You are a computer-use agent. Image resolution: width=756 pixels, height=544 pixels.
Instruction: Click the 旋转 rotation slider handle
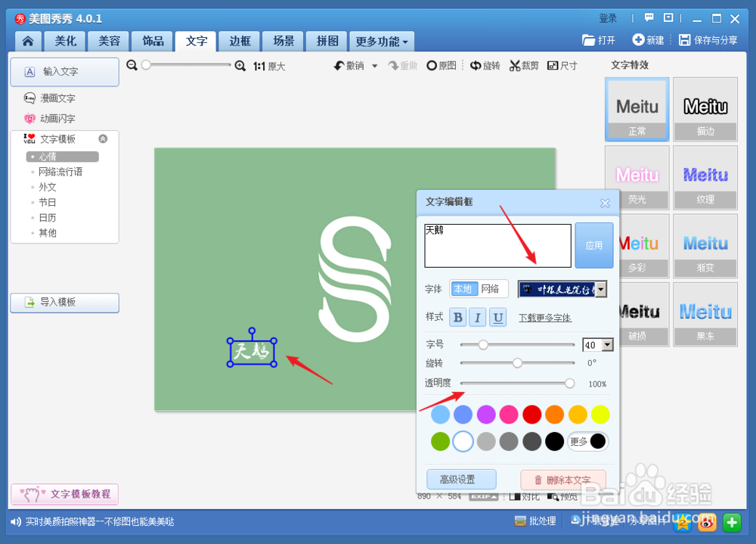pyautogui.click(x=517, y=362)
